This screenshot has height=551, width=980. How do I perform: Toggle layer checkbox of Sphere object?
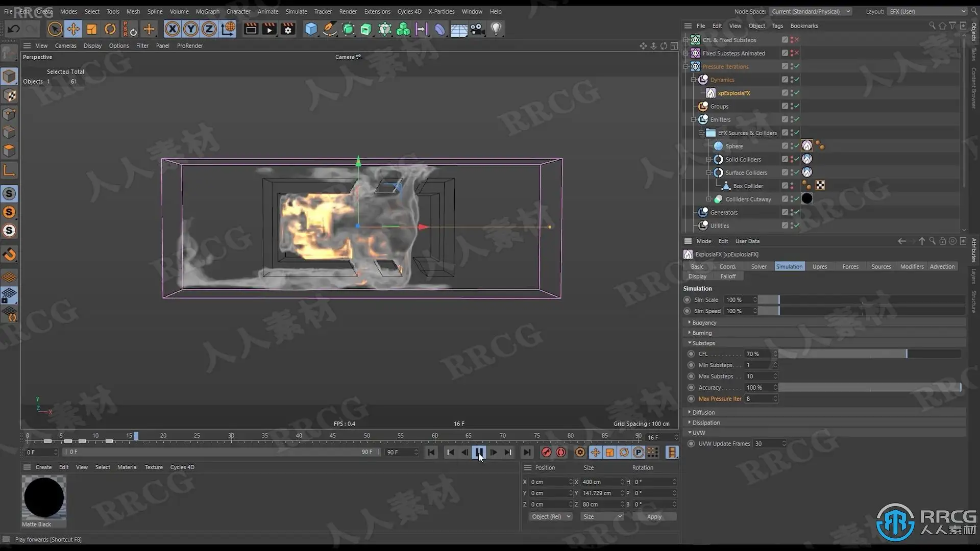pos(785,146)
